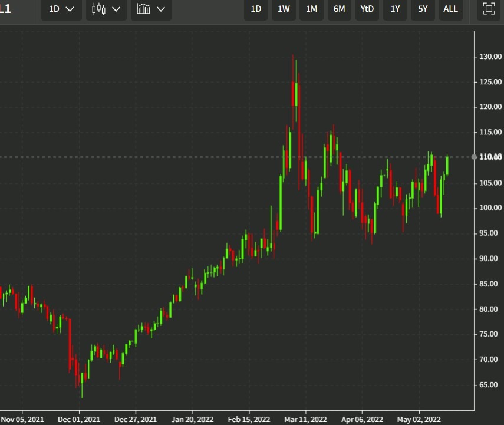Click the L1 ticker symbol

pyautogui.click(x=6, y=9)
